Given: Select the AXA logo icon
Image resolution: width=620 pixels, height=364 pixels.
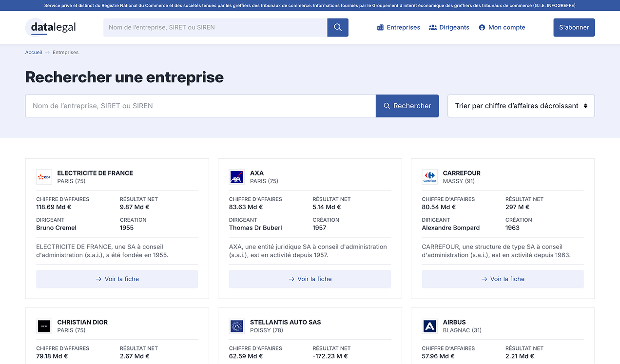Looking at the screenshot, I should [237, 177].
